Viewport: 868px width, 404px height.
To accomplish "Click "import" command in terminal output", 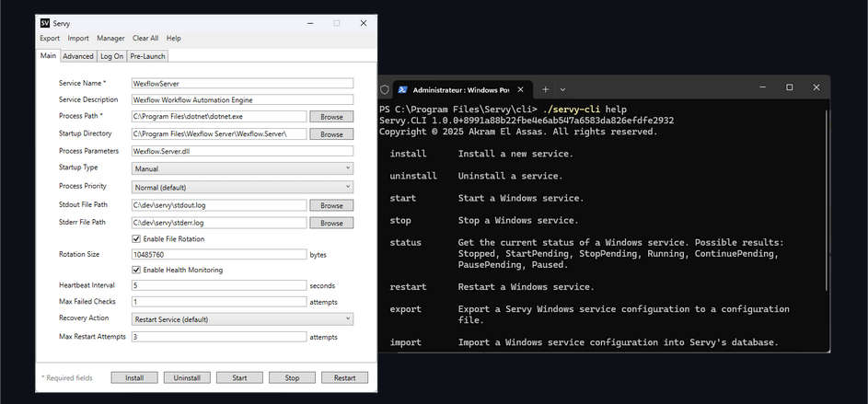I will pos(405,342).
